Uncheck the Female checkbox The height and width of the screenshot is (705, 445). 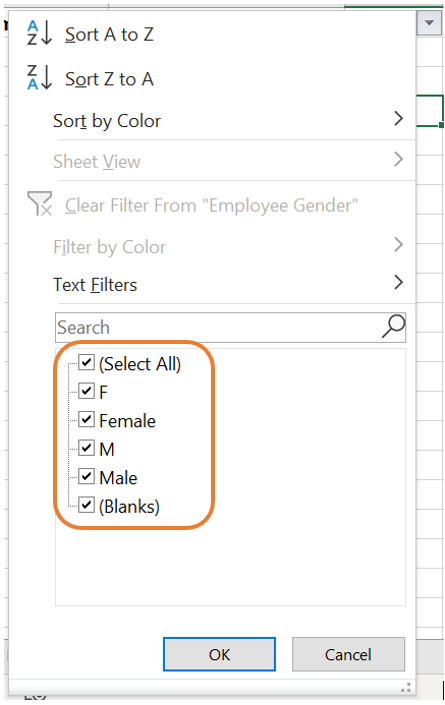tap(86, 419)
